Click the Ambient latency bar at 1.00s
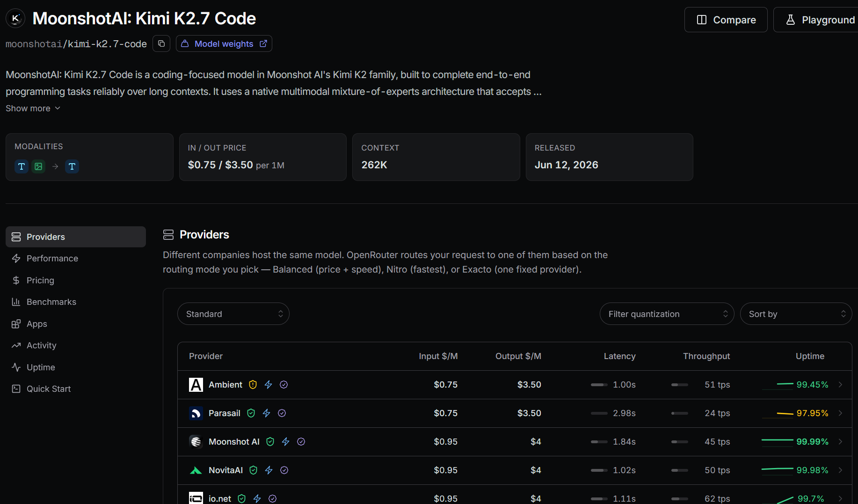This screenshot has height=504, width=858. coord(599,385)
